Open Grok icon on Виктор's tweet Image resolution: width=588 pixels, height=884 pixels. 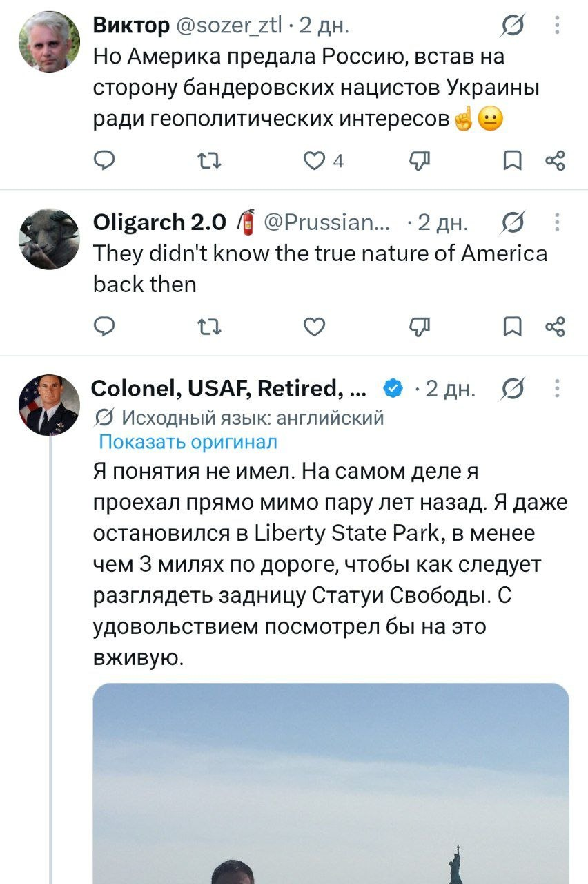point(511,26)
